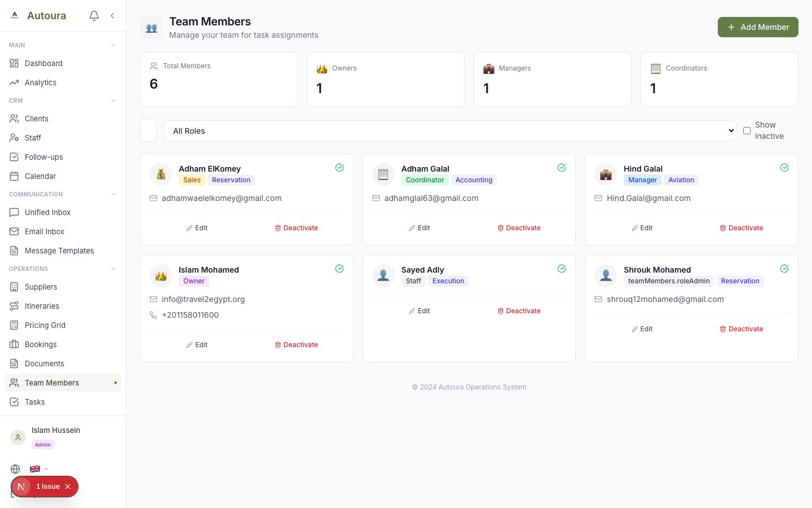Click Adham ElKomey's money bag avatar
The height and width of the screenshot is (508, 812).
point(161,174)
